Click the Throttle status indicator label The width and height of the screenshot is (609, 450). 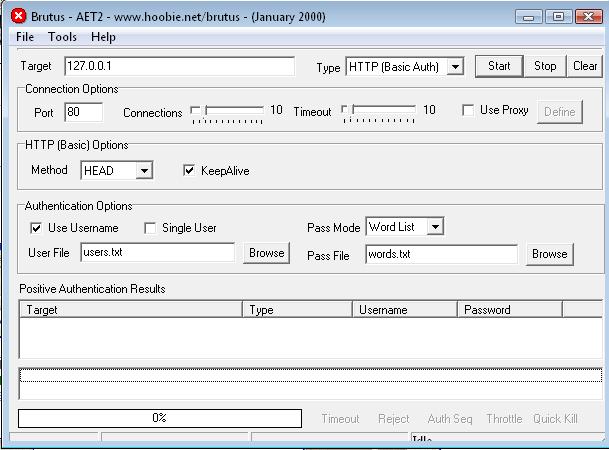pos(504,419)
